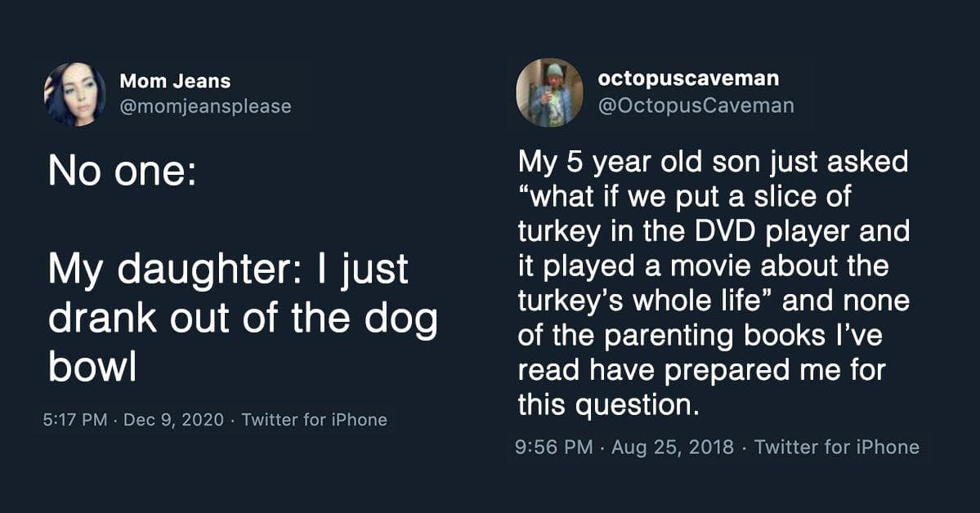The width and height of the screenshot is (980, 513).
Task: Click "Twitter for iPhone" under octopuscaveman tweet
Action: click(836, 447)
